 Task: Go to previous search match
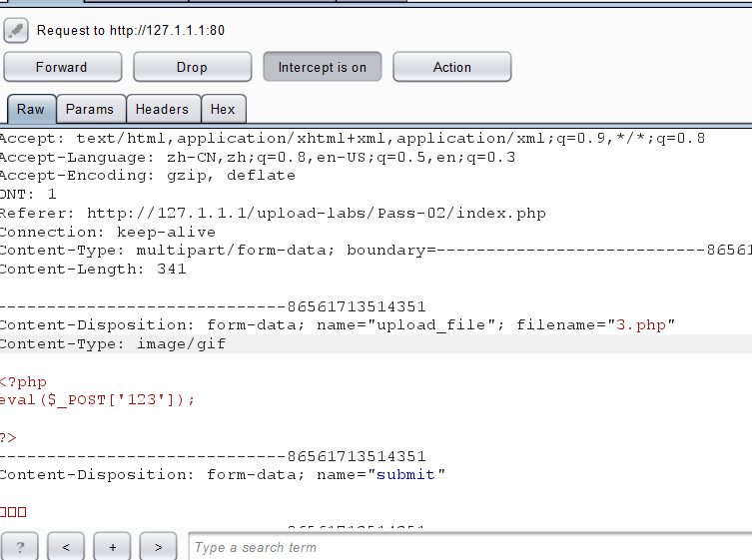coord(66,547)
